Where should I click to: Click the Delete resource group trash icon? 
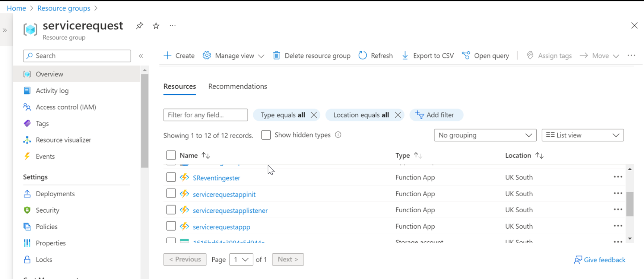point(276,56)
